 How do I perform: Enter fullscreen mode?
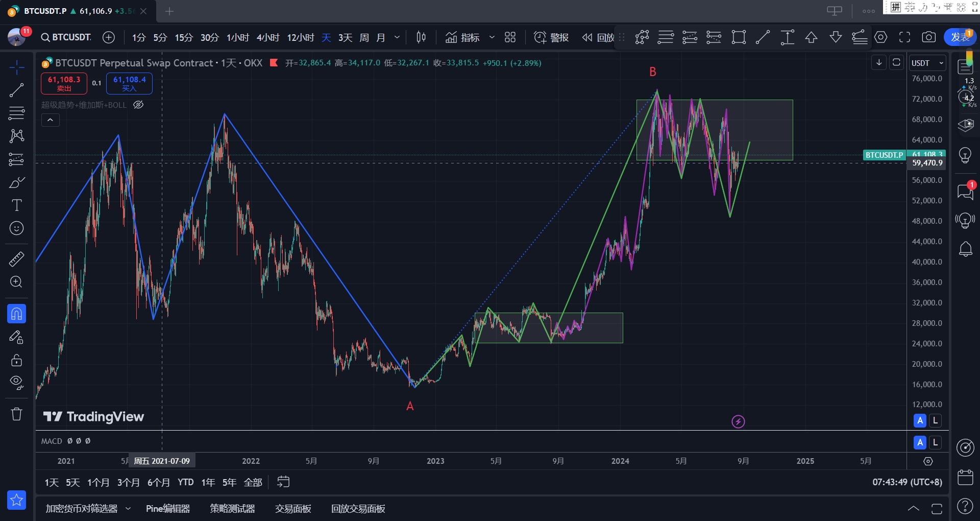[x=905, y=37]
